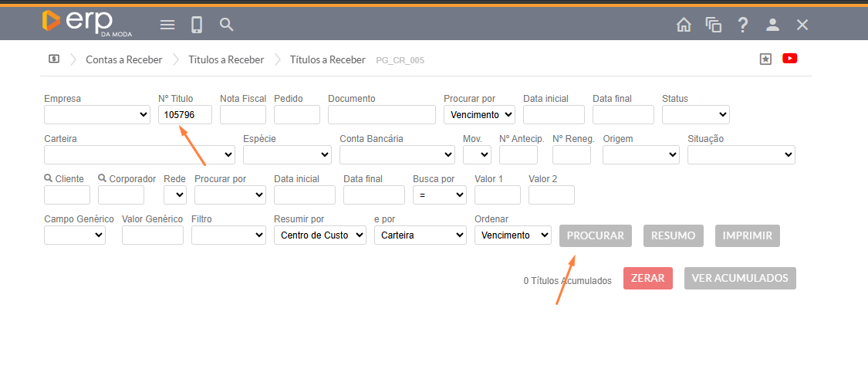The image size is (868, 369).
Task: Go to home via house icon
Action: tap(684, 25)
